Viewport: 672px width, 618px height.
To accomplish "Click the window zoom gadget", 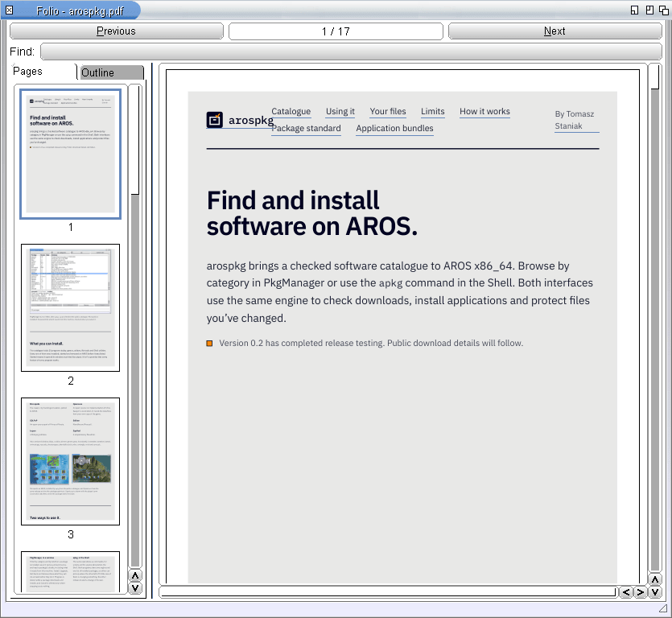I will point(649,10).
